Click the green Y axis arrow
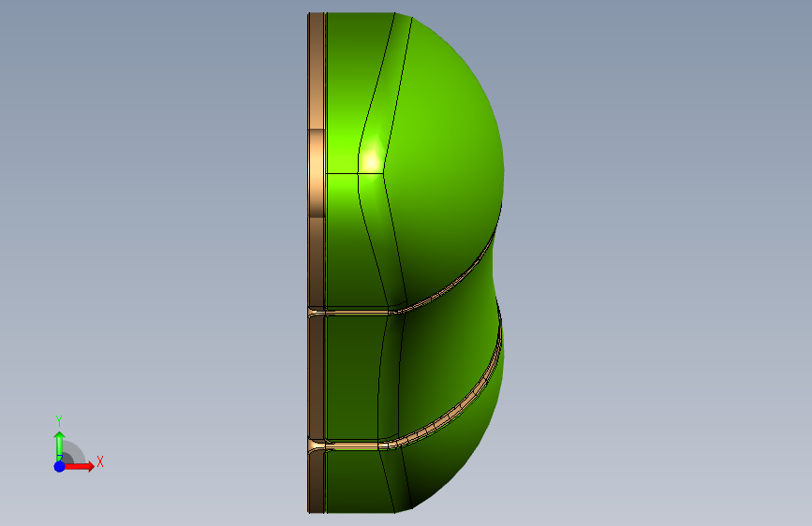The width and height of the screenshot is (812, 526). [59, 446]
